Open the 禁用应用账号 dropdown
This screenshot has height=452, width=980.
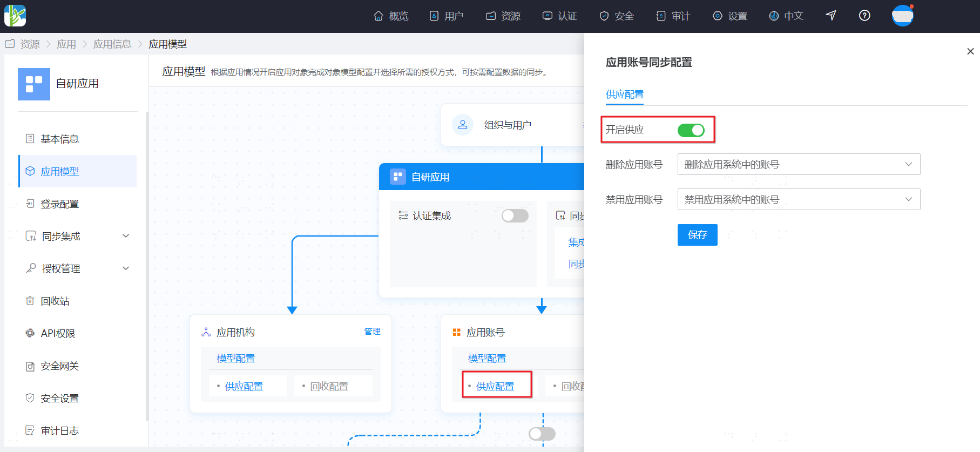798,200
